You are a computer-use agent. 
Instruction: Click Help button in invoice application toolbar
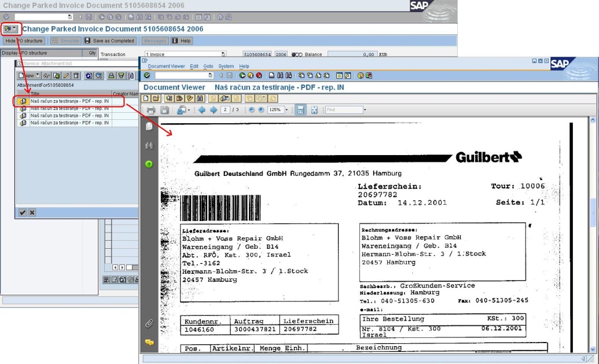182,41
